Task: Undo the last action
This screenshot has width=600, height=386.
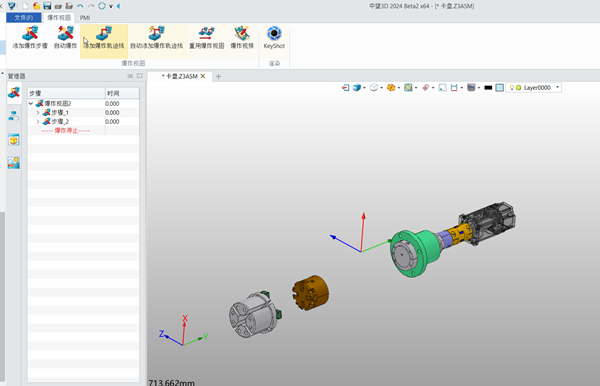Action: 80,6
